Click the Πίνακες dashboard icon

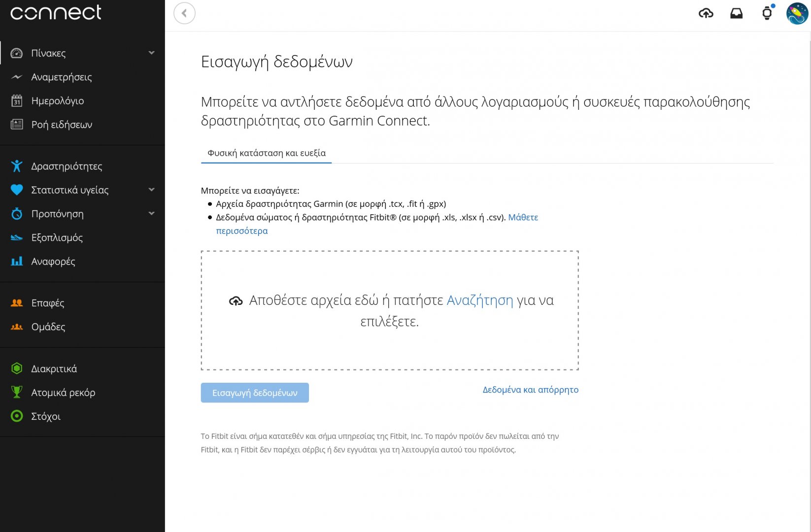point(17,53)
